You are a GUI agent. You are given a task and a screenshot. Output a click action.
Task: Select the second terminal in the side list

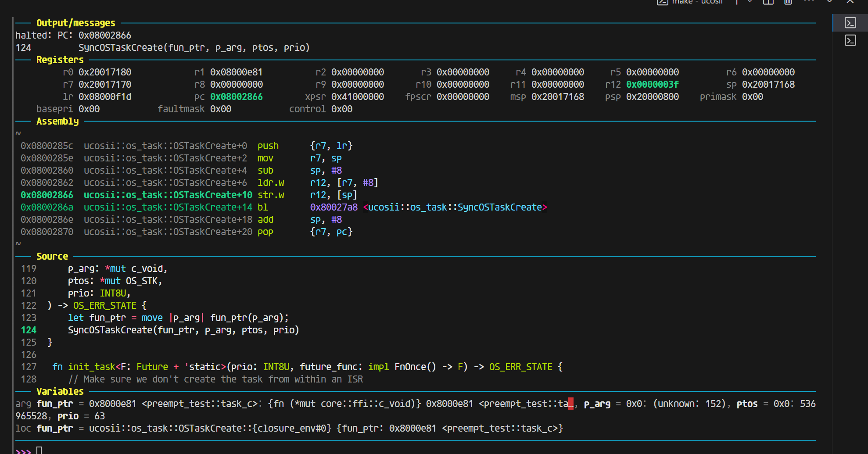point(850,40)
